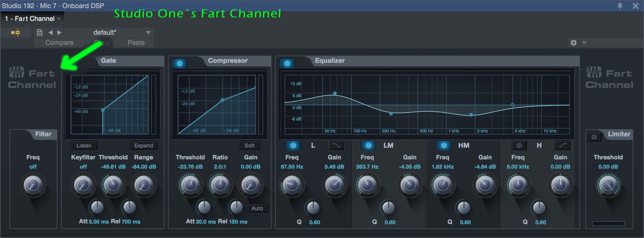Select the EQ node at 263.7 Hz
This screenshot has height=238, width=644.
coord(391,114)
